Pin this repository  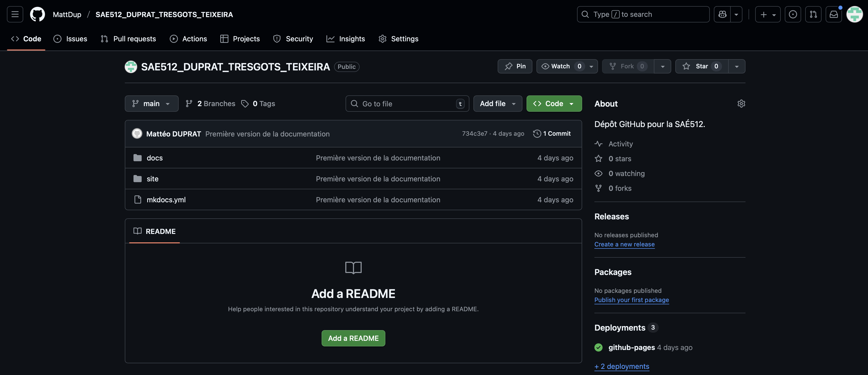pyautogui.click(x=515, y=66)
